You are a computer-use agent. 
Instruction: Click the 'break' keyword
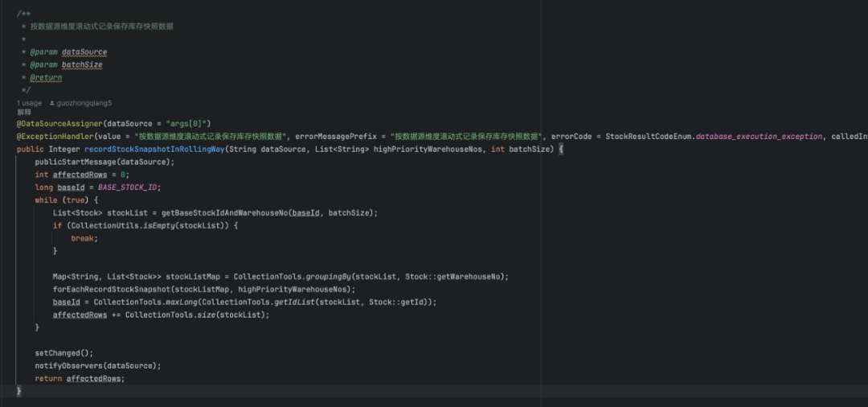83,239
